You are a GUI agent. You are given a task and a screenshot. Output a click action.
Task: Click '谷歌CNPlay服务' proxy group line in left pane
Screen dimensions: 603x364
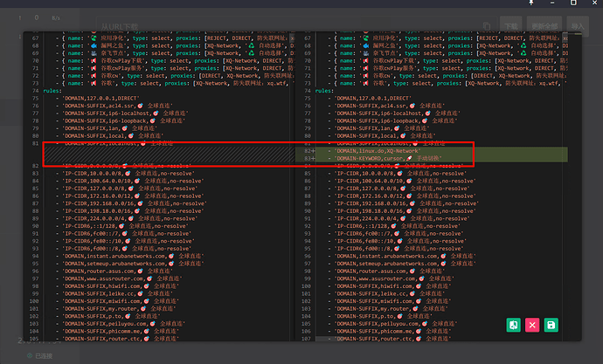coord(176,68)
